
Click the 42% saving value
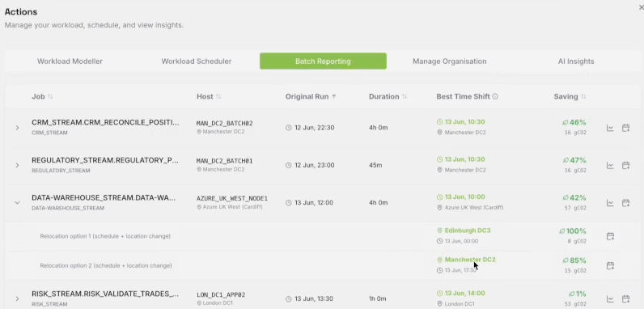[578, 197]
